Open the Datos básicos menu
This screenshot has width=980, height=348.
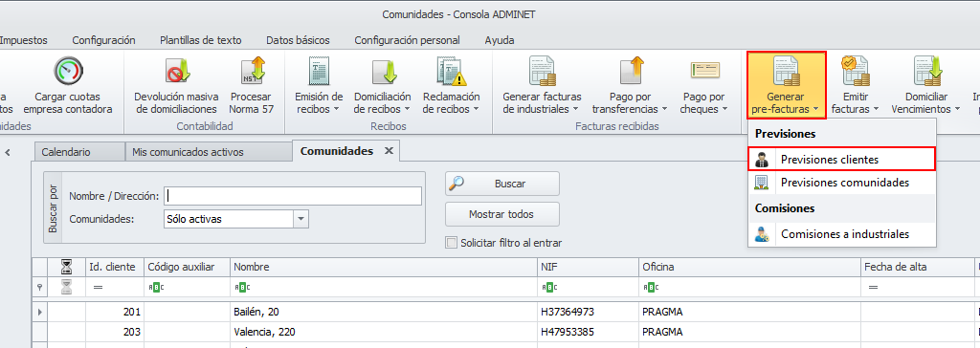298,40
